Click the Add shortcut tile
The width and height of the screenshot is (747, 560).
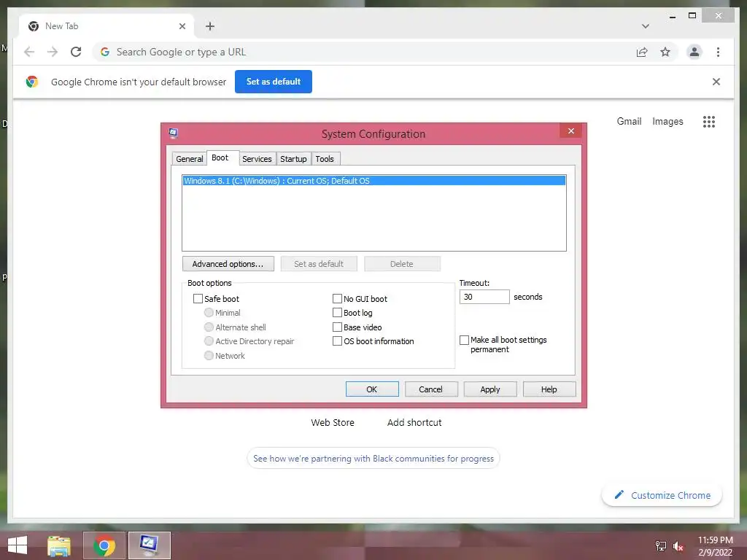point(414,422)
